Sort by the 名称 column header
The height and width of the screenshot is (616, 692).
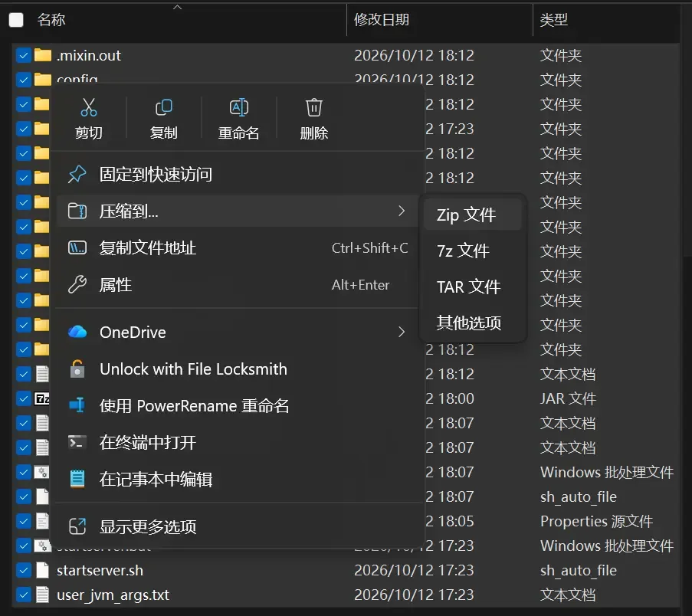coord(51,20)
